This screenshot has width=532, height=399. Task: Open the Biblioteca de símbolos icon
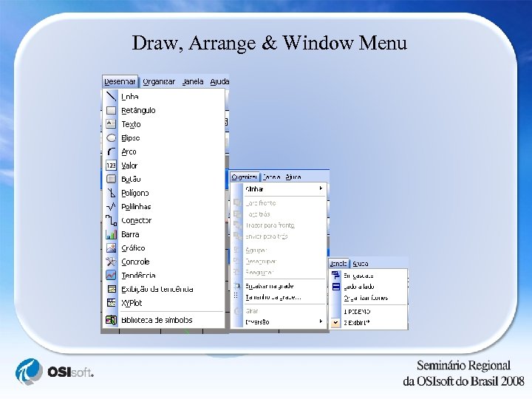(x=111, y=320)
